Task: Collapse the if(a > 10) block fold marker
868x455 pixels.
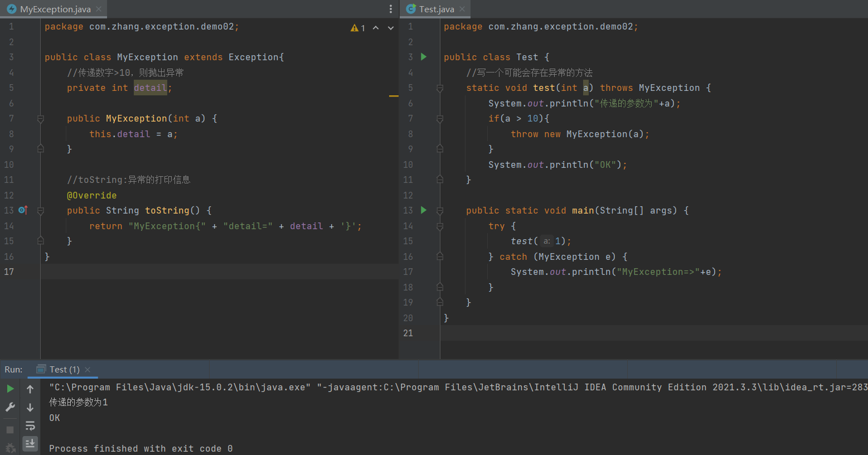Action: pos(440,119)
